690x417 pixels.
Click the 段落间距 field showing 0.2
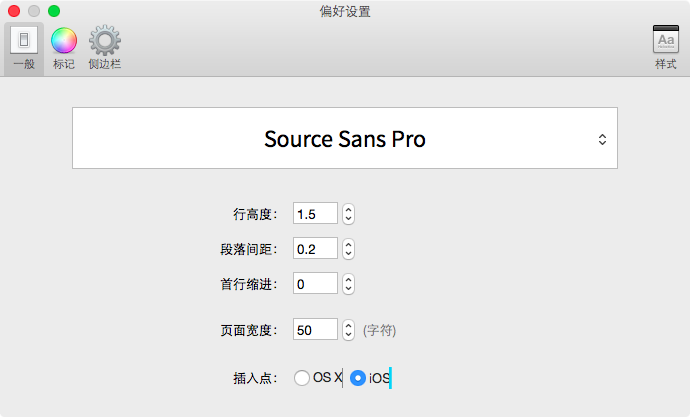click(315, 249)
